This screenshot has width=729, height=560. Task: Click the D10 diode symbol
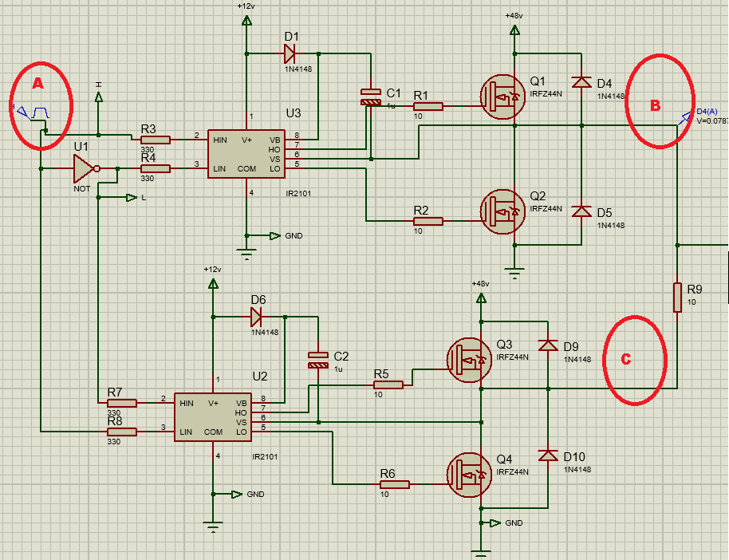coord(547,455)
